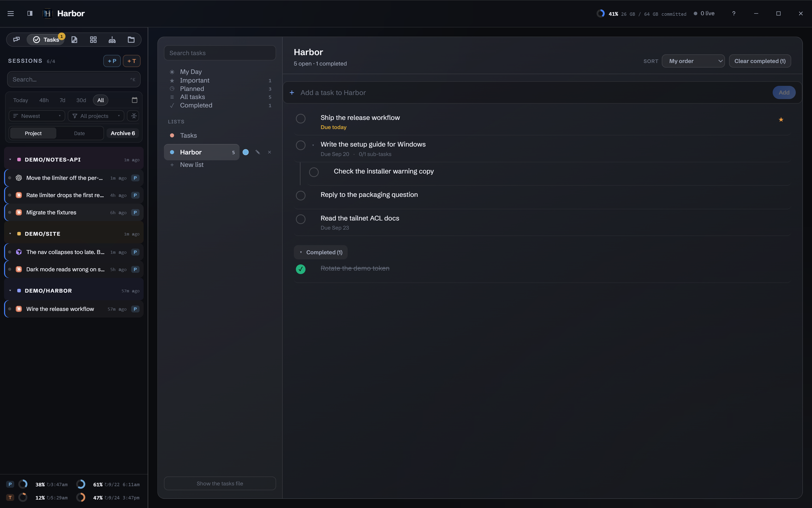Collapse the DEMO/NOTES-API group
The height and width of the screenshot is (508, 812).
tap(10, 160)
